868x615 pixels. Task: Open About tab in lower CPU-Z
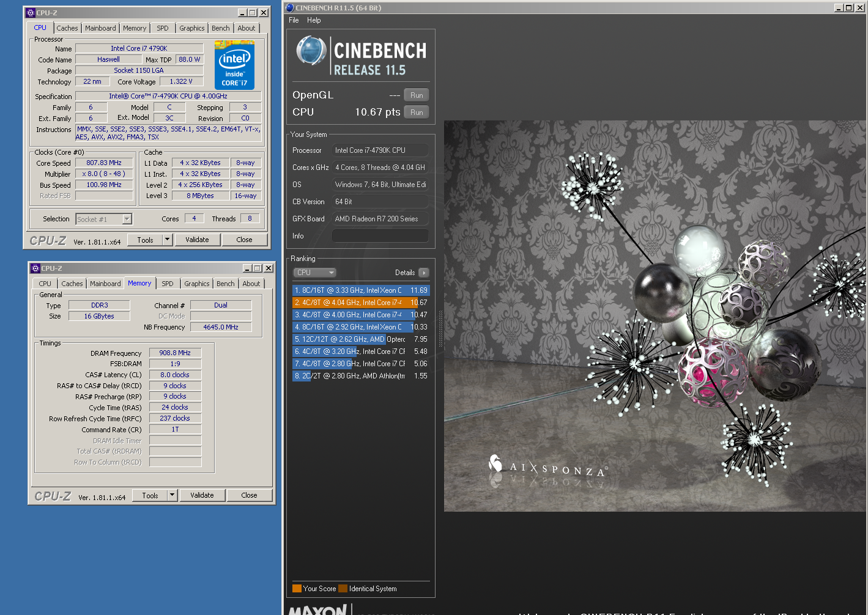[x=251, y=284]
